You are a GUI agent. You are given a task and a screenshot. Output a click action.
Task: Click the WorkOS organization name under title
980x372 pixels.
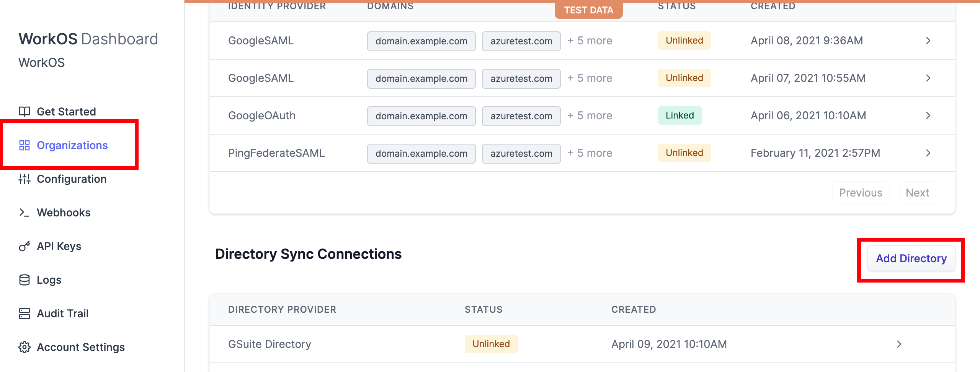(x=42, y=62)
